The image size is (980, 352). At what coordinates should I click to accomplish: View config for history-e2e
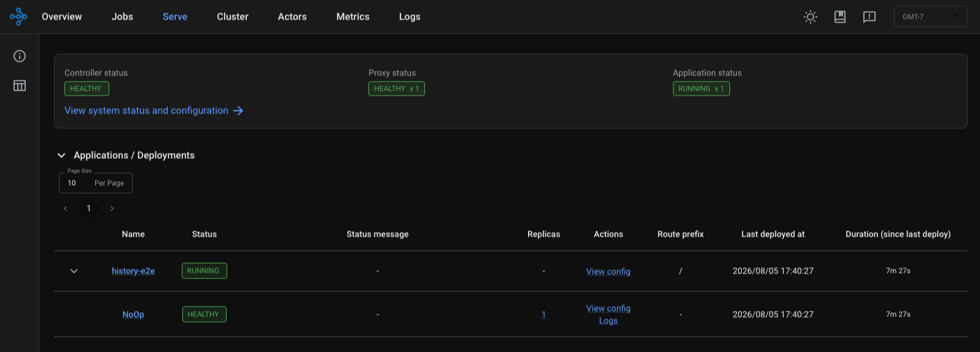[609, 272]
